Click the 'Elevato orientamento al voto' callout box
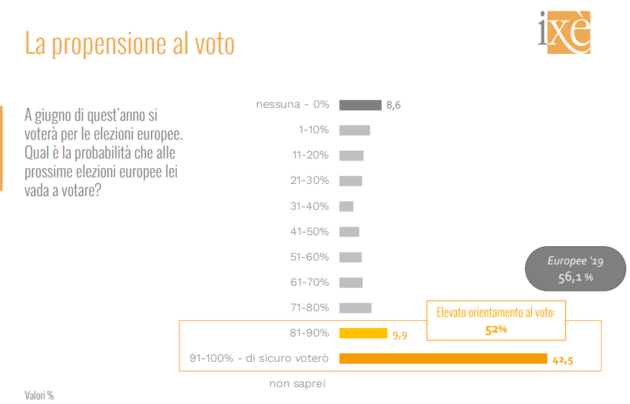This screenshot has width=630, height=404. (498, 320)
